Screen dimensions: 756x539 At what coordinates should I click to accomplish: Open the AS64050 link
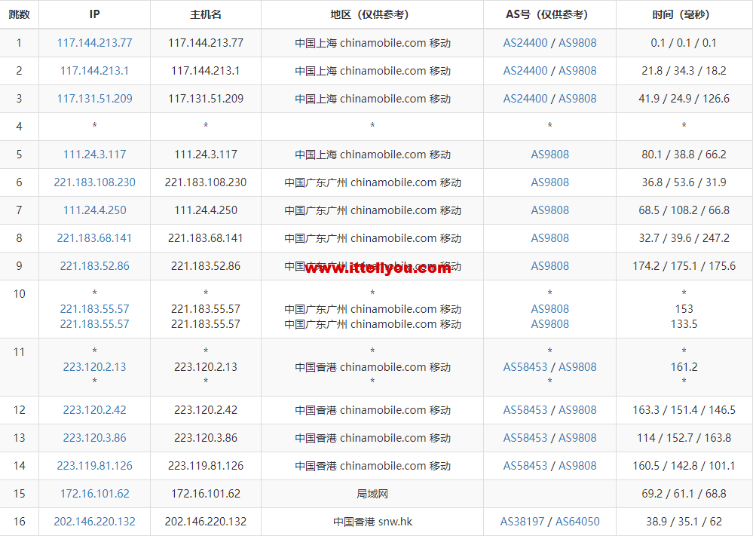(577, 522)
